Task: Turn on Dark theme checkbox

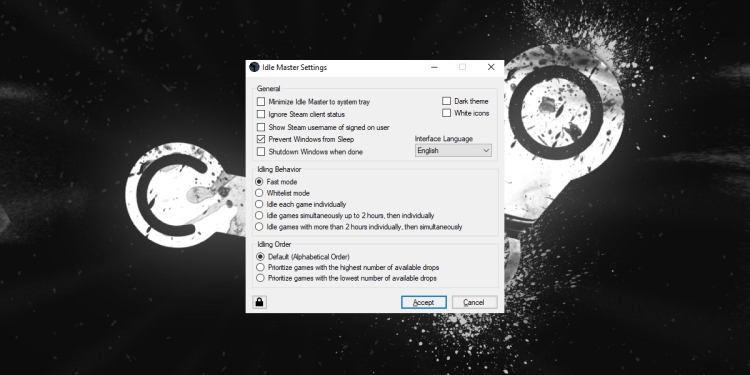Action: click(x=446, y=101)
